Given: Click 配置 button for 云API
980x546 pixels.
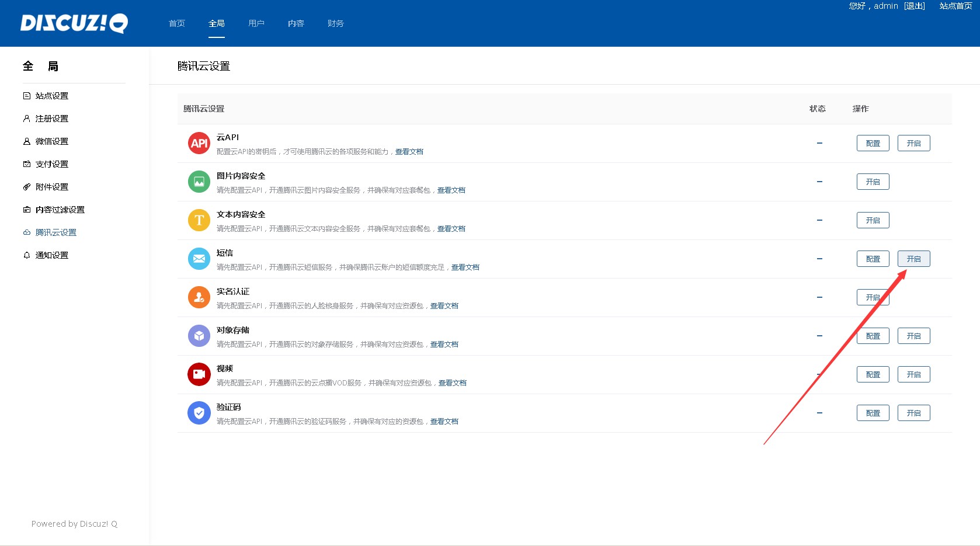Looking at the screenshot, I should pyautogui.click(x=873, y=143).
